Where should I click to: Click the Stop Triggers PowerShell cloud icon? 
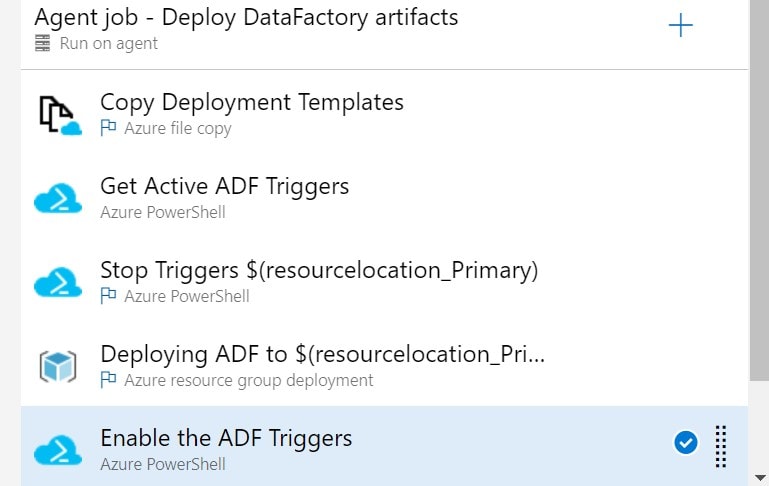58,283
